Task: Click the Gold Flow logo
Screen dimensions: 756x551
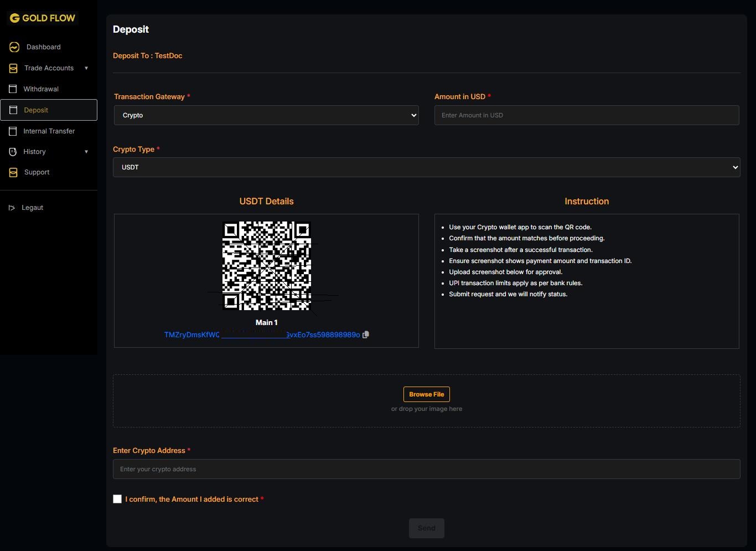Action: 43,18
